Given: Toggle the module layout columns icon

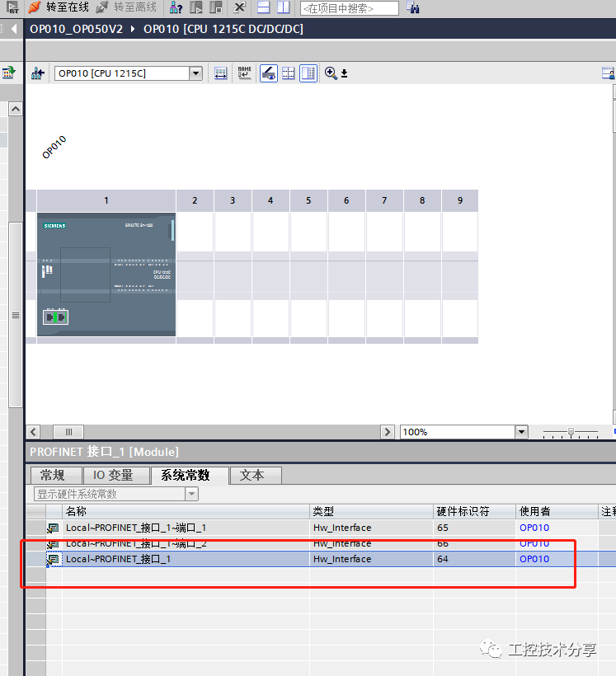Looking at the screenshot, I should [x=308, y=73].
